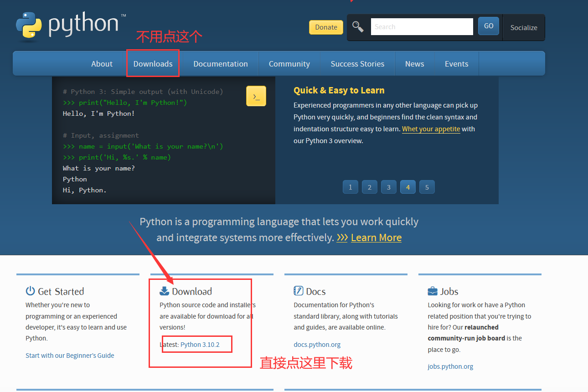
Task: Switch to slide 3 of the carousel
Action: coord(389,187)
